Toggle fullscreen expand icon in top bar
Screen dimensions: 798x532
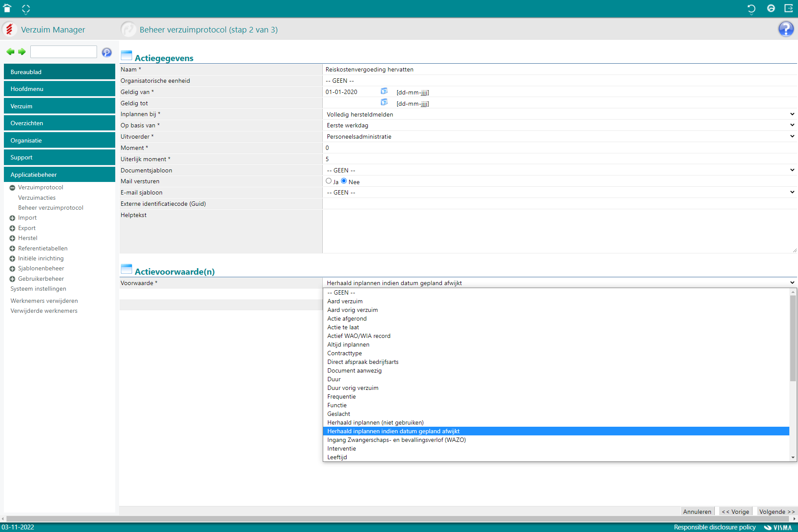(x=26, y=9)
